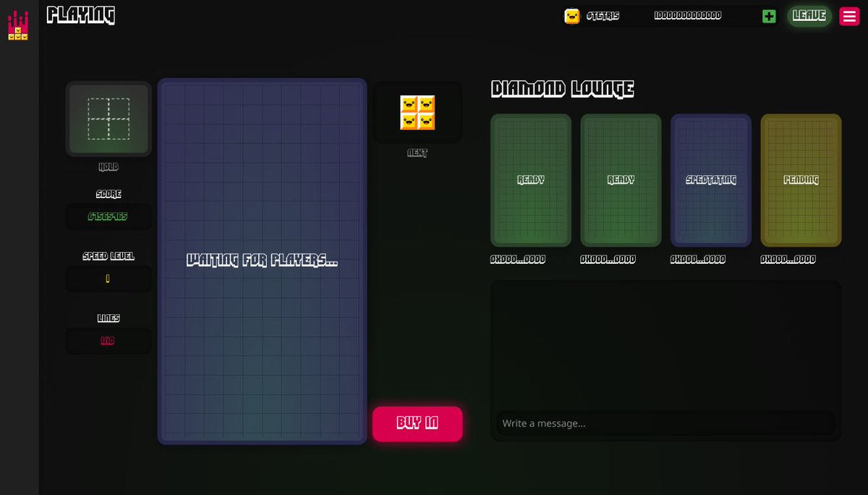Open the pink hamburger menu
Image resolution: width=868 pixels, height=495 pixels.
(x=849, y=16)
